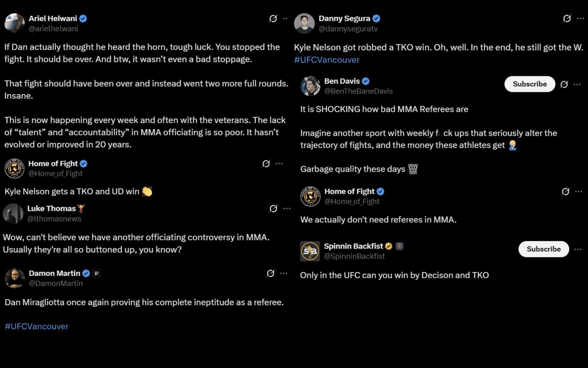Click the Grok icon on Damon Martin's tweet

[270, 273]
